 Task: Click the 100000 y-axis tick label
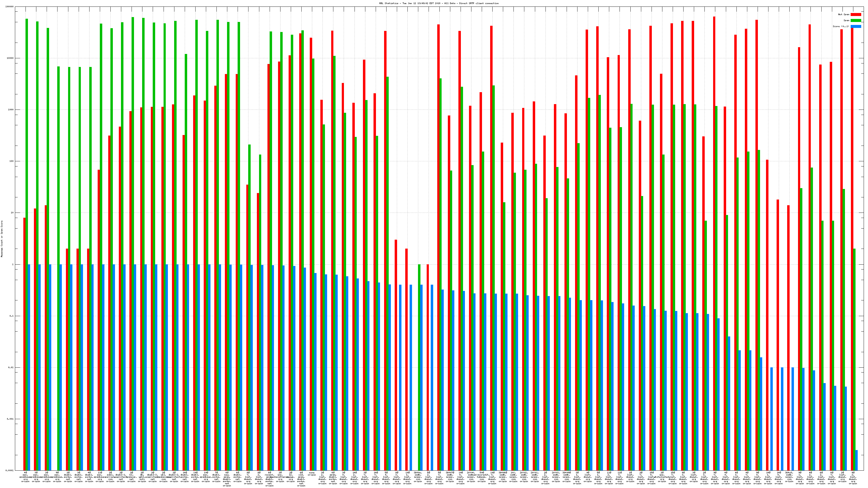(10, 7)
